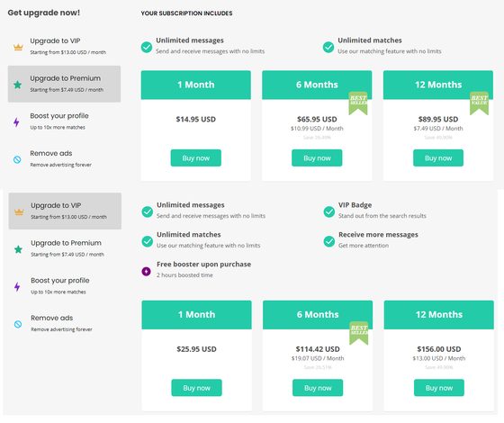Screen dimensions: 504x423
Task: Click the Best Value ribbon on $89.95 plan
Action: pyautogui.click(x=479, y=103)
